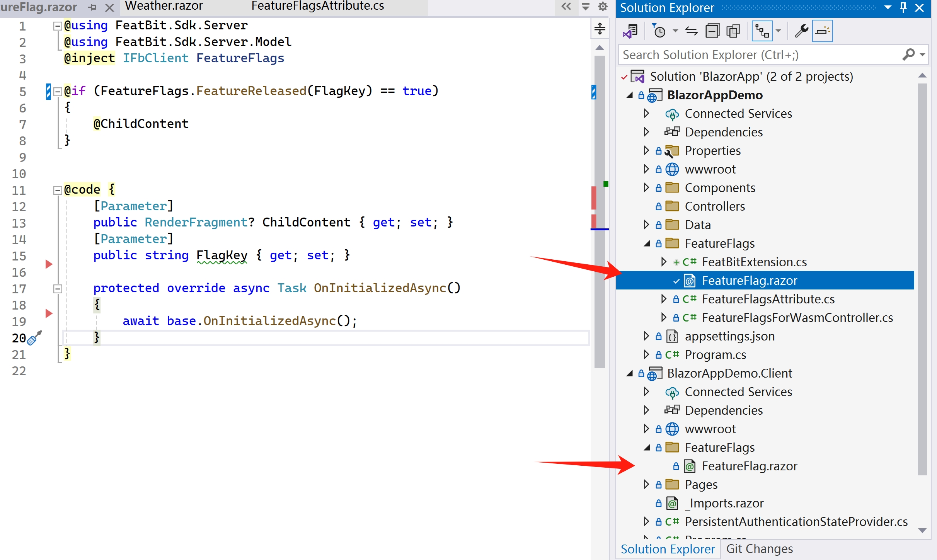The height and width of the screenshot is (560, 937).
Task: Collapse the @using block on line 1
Action: pyautogui.click(x=57, y=26)
